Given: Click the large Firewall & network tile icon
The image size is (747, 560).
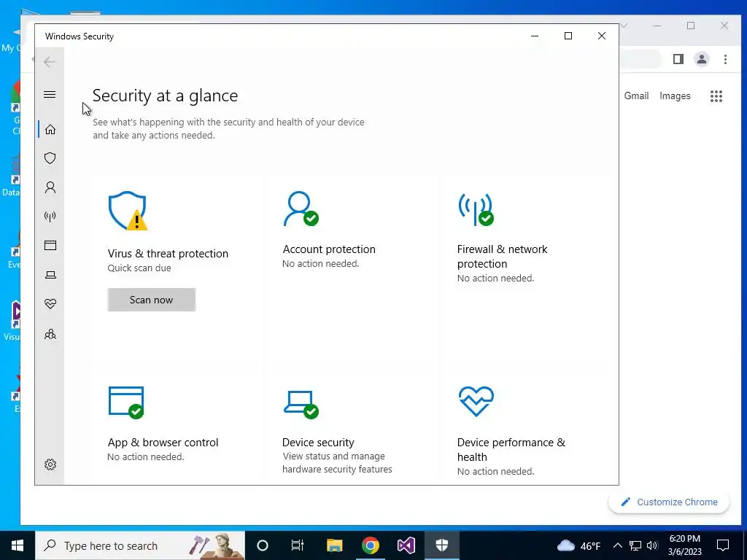Looking at the screenshot, I should [476, 209].
